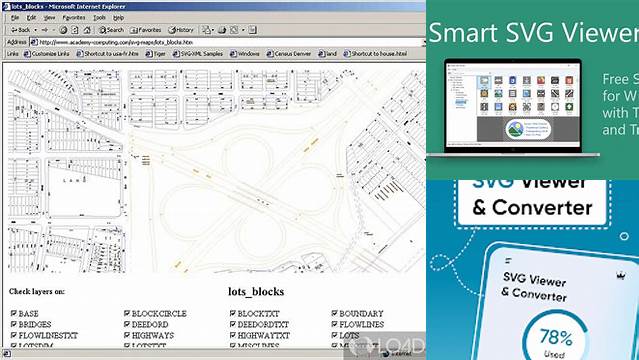Image resolution: width=639 pixels, height=360 pixels.
Task: Toggle the HIGHWAYS layer checkbox
Action: coord(127,335)
